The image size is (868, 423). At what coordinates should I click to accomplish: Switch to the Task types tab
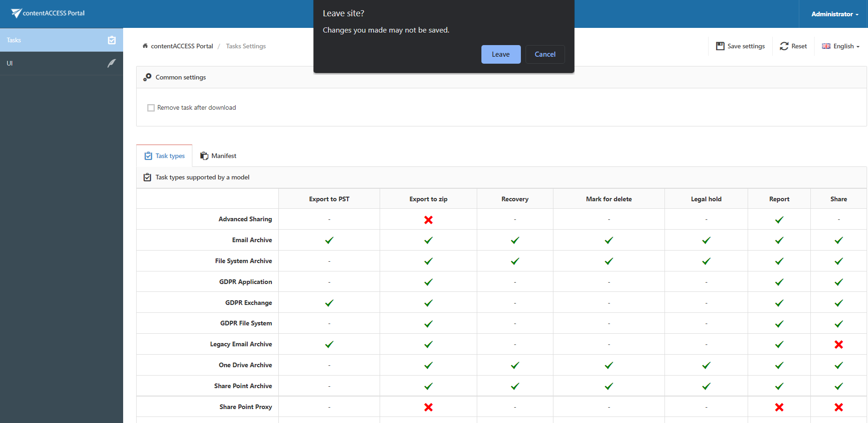pyautogui.click(x=164, y=156)
